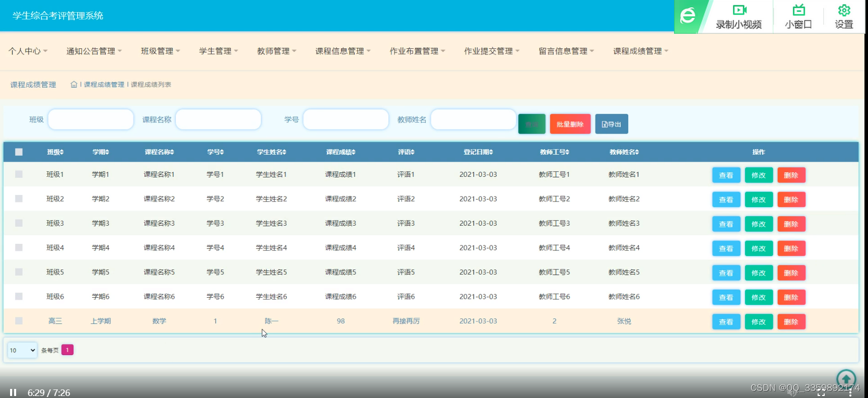Click the scroll-to-top arrow icon
Viewport: 868px width, 398px height.
pyautogui.click(x=846, y=379)
